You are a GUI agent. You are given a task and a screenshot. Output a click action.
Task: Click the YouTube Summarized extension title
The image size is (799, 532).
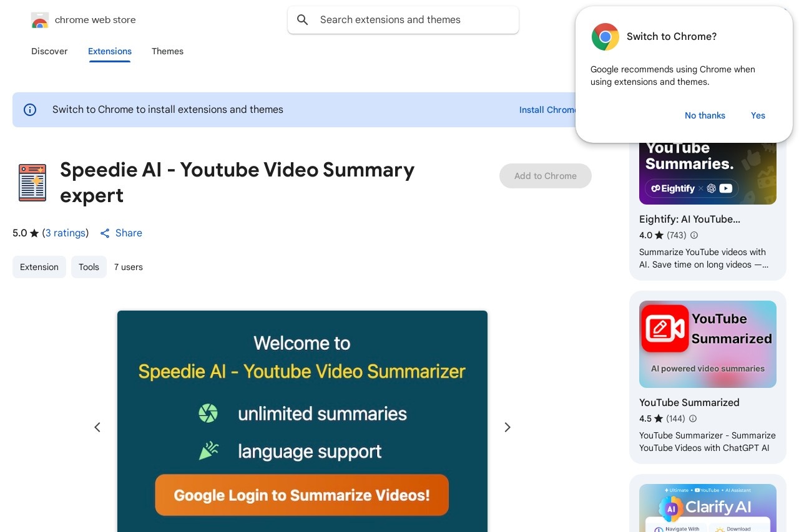tap(689, 403)
